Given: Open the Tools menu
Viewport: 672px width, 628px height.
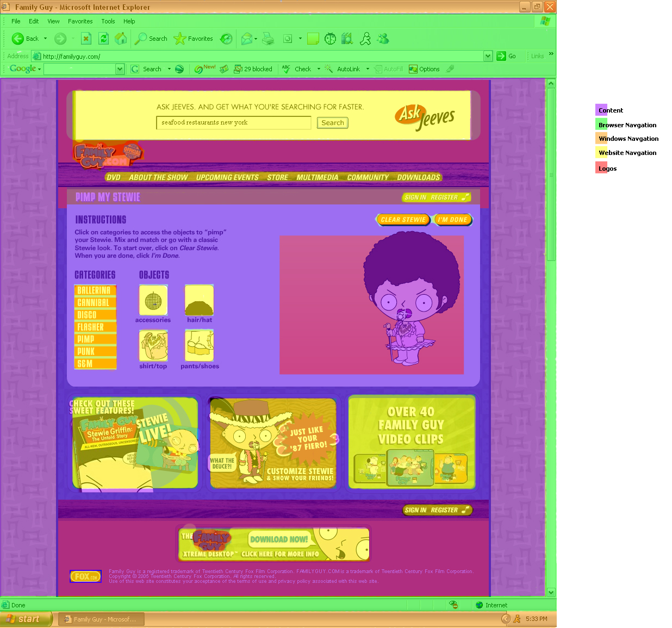Looking at the screenshot, I should coord(108,21).
